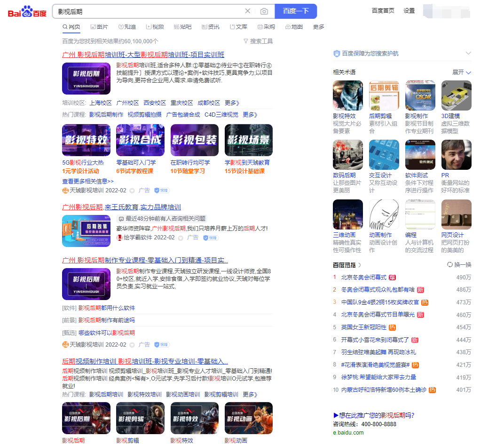The height and width of the screenshot is (444, 504).
Task: Click the first result 影视后期 purple thumbnail
Action: tap(86, 79)
